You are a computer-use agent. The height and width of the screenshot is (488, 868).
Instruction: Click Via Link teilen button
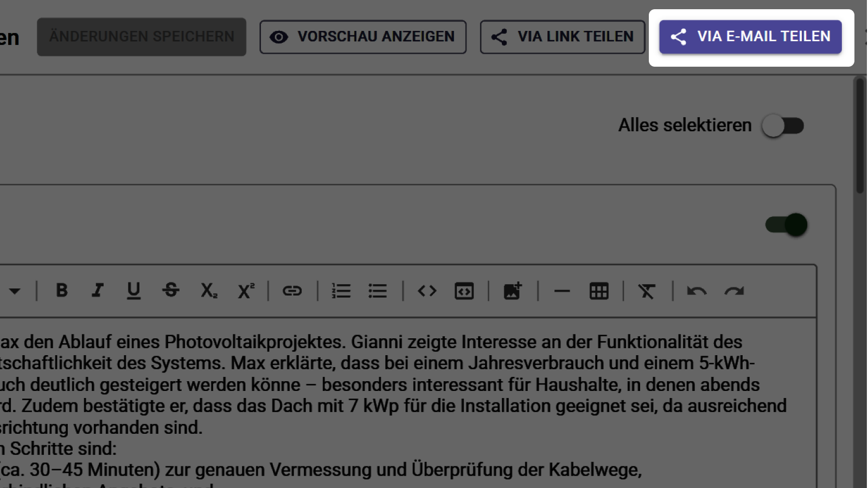point(563,37)
